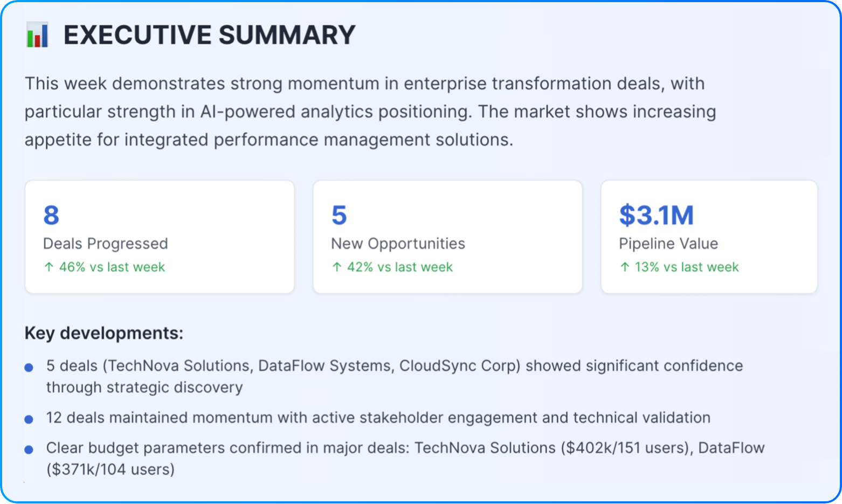Select the New Opportunities number 5
Image resolution: width=842 pixels, height=504 pixels.
coord(339,215)
